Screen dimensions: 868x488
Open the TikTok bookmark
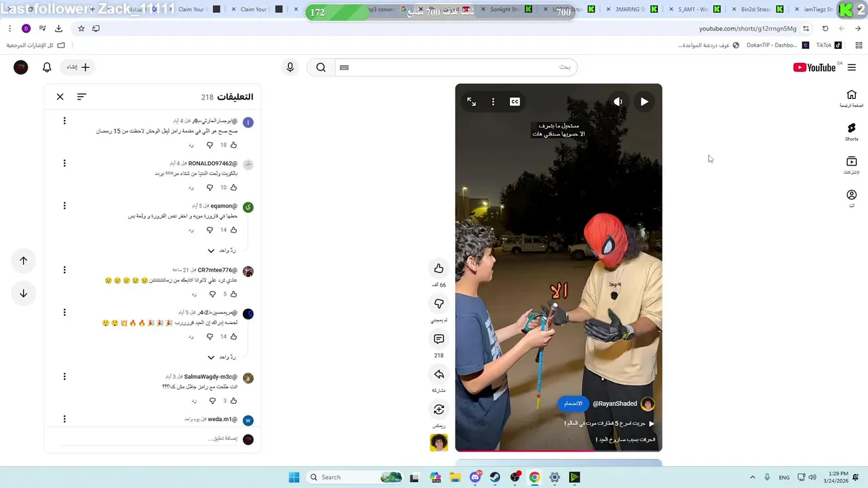tap(829, 45)
